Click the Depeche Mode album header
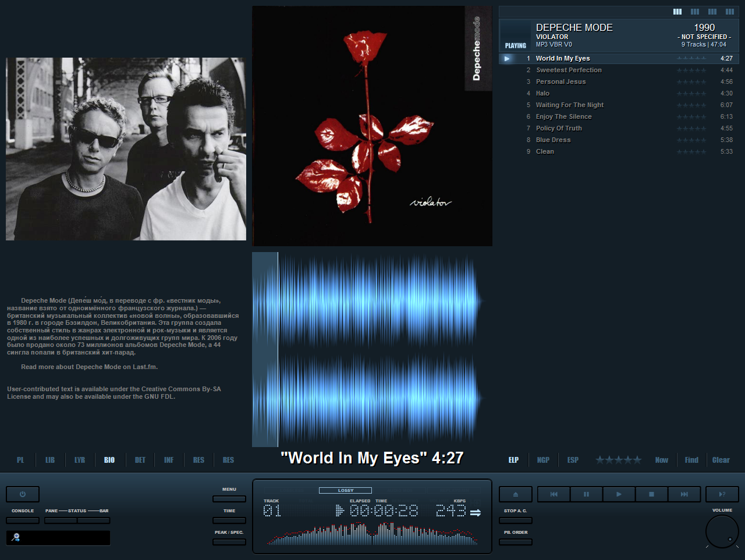The image size is (745, 560). (x=619, y=36)
